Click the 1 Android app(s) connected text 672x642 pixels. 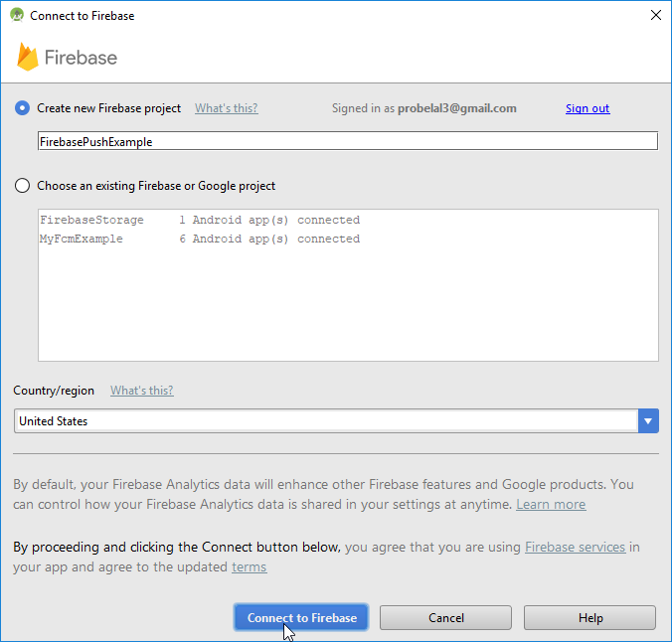click(269, 220)
